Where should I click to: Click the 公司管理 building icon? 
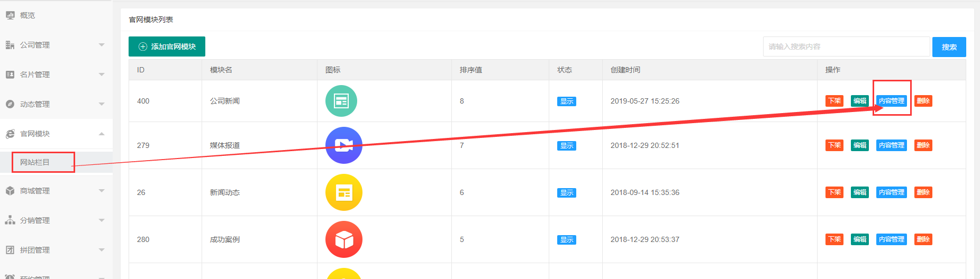click(x=10, y=45)
